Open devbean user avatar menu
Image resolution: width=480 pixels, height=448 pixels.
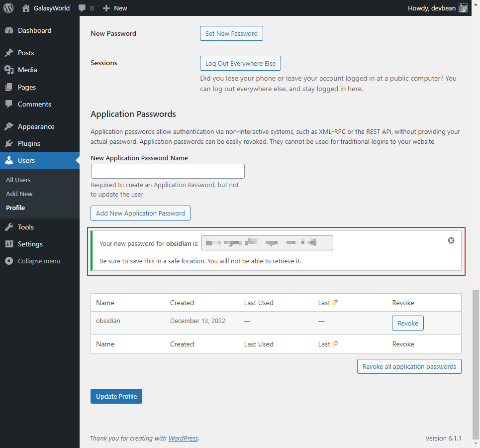point(463,8)
